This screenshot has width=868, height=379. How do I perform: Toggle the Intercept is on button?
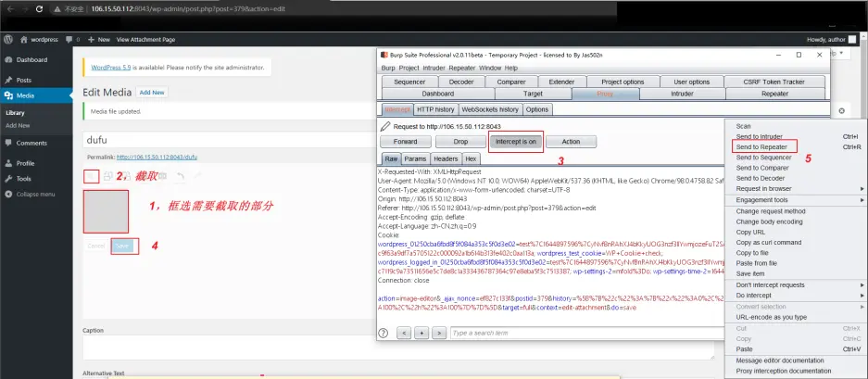[516, 142]
